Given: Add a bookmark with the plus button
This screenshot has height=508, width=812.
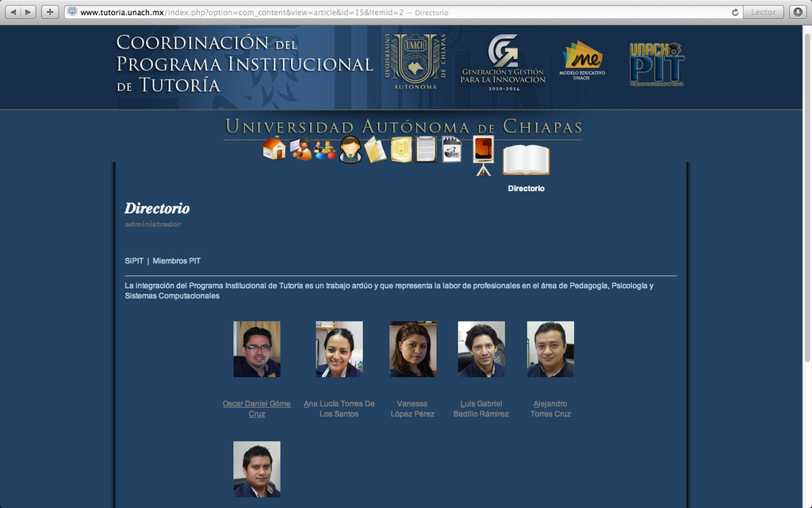Looking at the screenshot, I should 50,12.
